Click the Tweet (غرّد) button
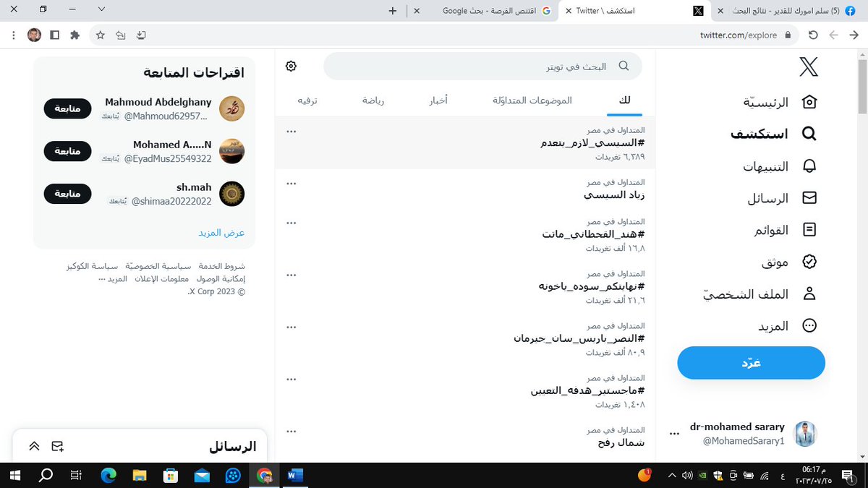Screen dimensions: 868x488 point(751,363)
